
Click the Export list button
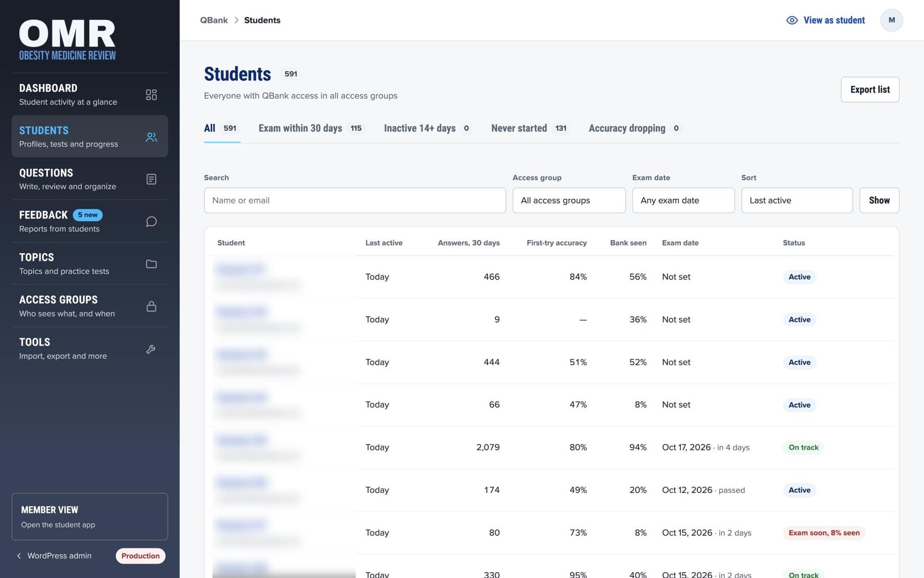tap(870, 90)
